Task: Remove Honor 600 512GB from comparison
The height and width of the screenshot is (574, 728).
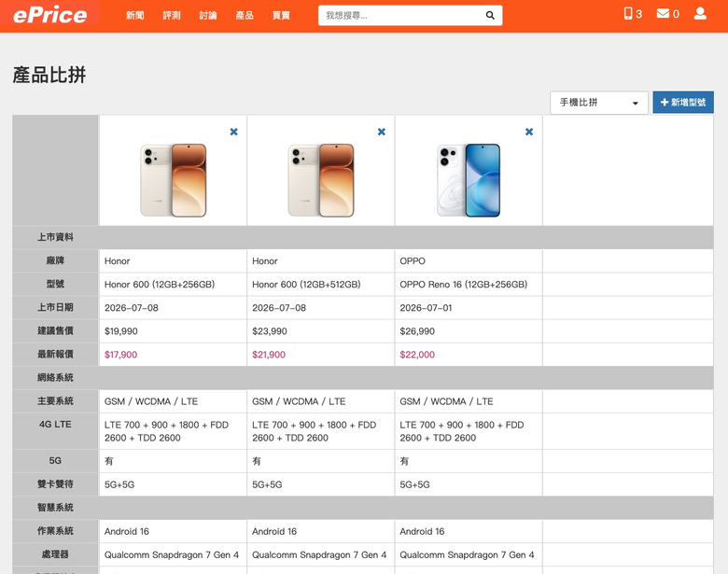Action: pos(382,132)
